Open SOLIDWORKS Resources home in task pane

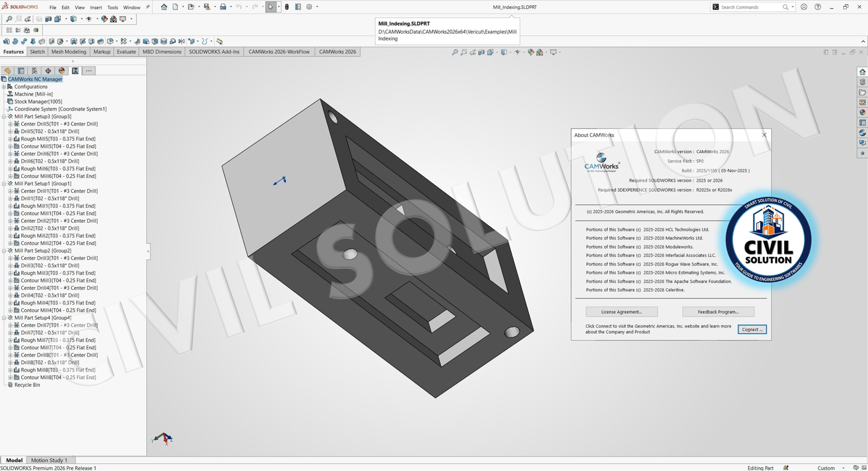coord(862,72)
